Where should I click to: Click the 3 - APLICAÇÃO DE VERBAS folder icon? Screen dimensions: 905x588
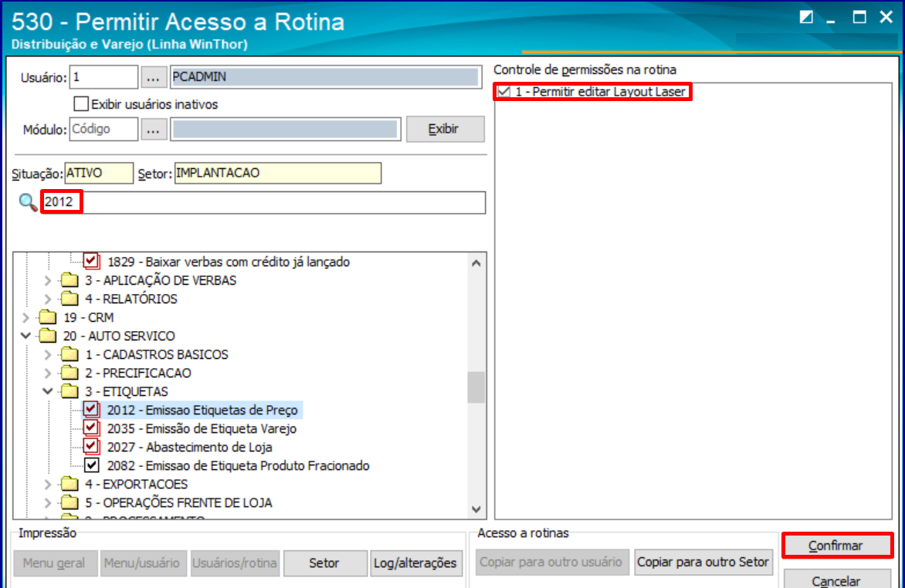click(69, 280)
